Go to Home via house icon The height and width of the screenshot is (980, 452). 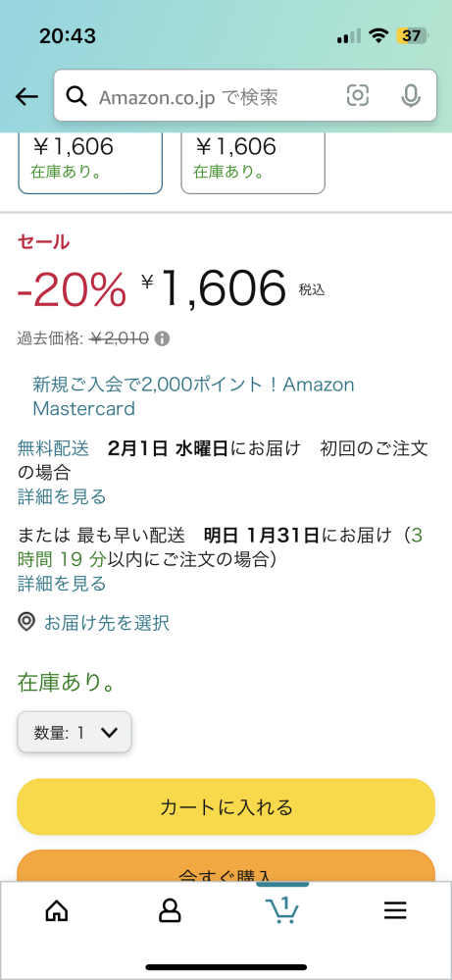57,910
